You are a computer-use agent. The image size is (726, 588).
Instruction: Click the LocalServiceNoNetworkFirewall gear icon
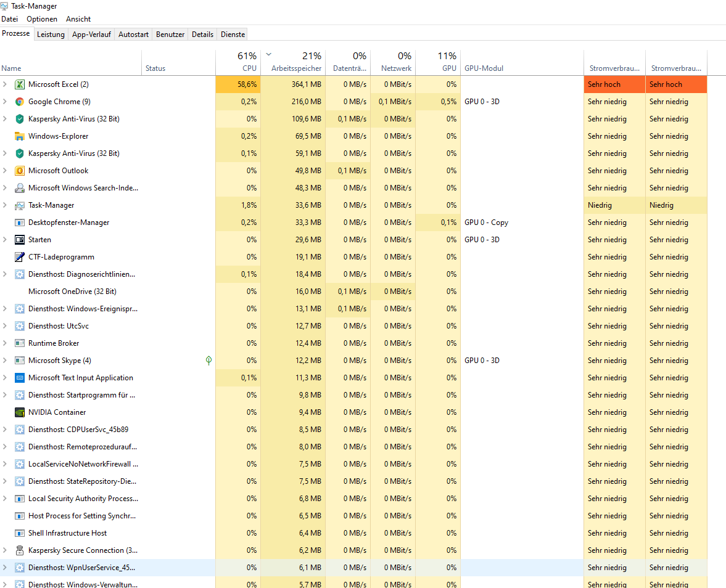click(20, 464)
